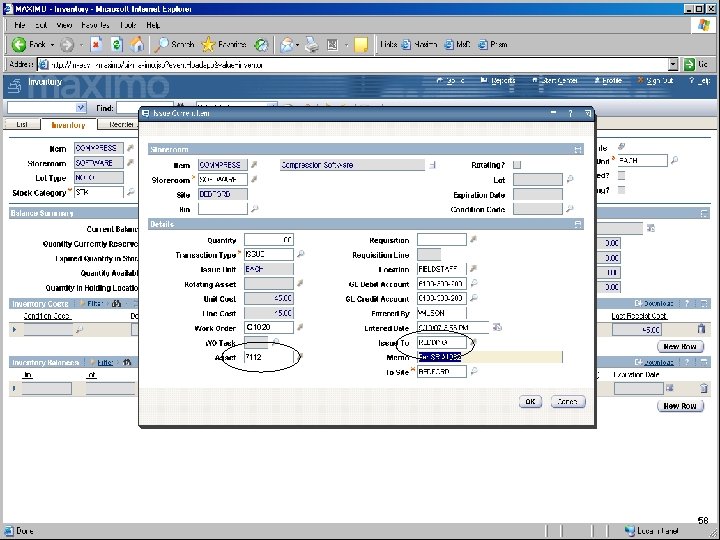
Task: Expand the Address bar dropdown arrow
Action: (673, 65)
